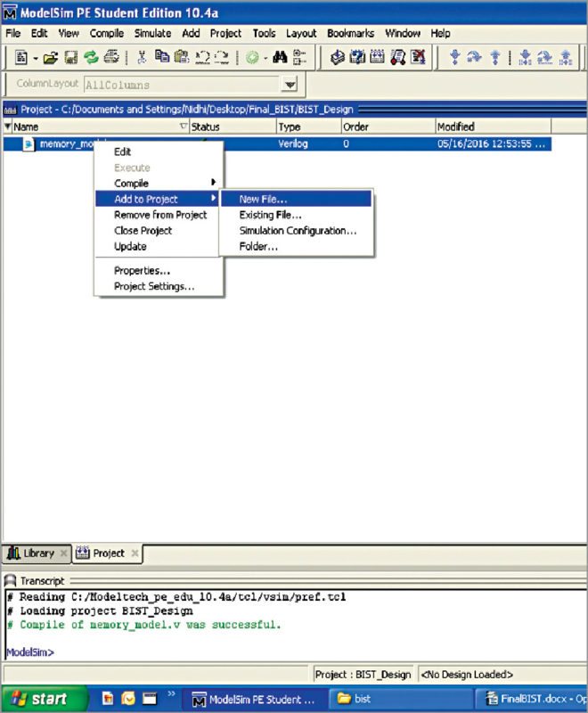Sort by the Modified column header
588x713 pixels.
[x=456, y=127]
